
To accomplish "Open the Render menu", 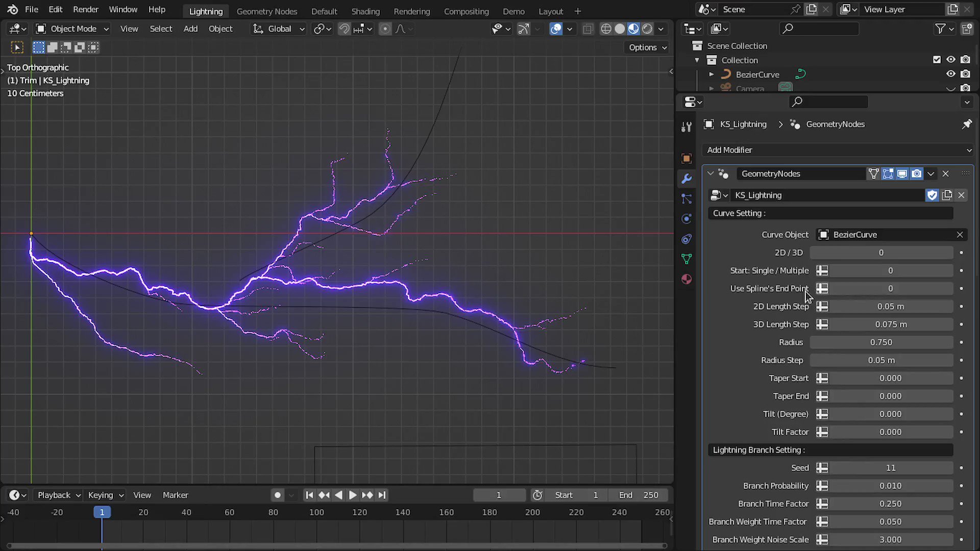I will point(85,9).
